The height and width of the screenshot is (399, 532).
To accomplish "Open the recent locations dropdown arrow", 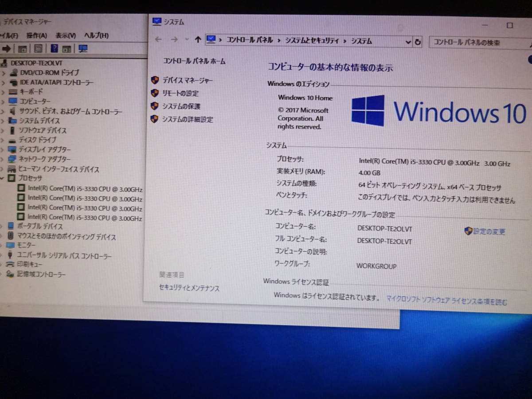I will [x=187, y=39].
